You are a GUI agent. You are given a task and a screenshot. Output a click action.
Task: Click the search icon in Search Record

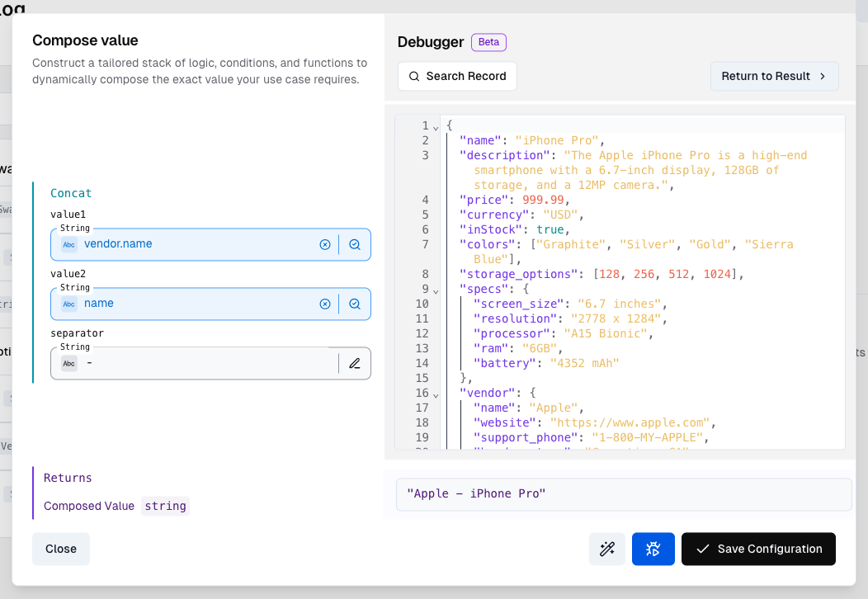413,76
